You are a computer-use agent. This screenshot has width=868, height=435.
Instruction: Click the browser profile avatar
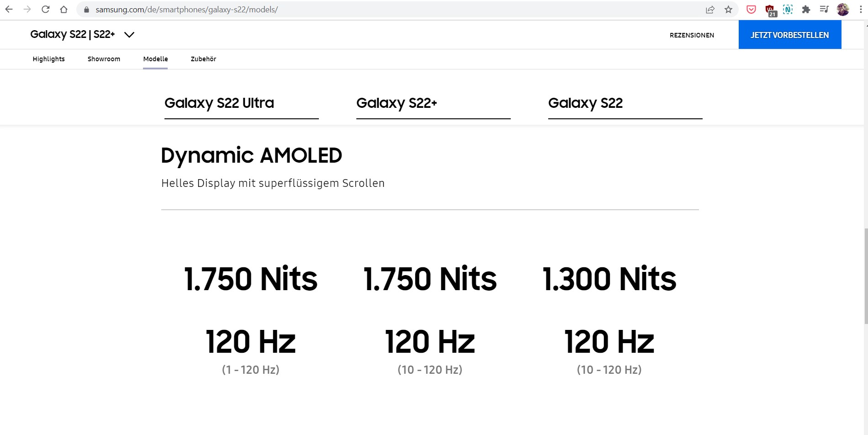coord(843,10)
